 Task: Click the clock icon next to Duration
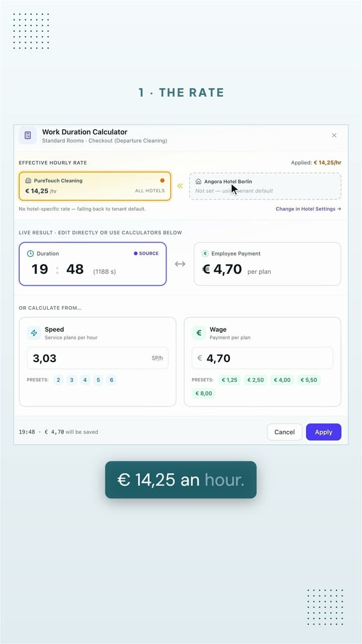[x=30, y=254]
